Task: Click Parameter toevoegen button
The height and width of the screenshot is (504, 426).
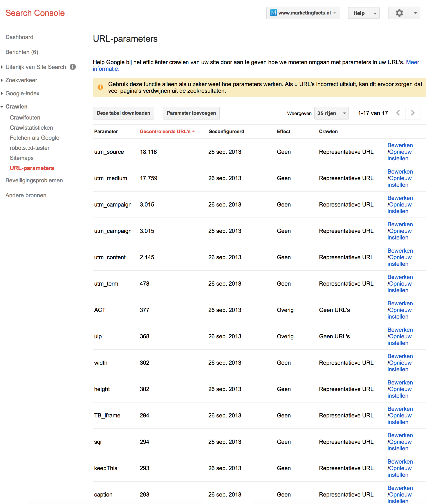Action: click(191, 113)
